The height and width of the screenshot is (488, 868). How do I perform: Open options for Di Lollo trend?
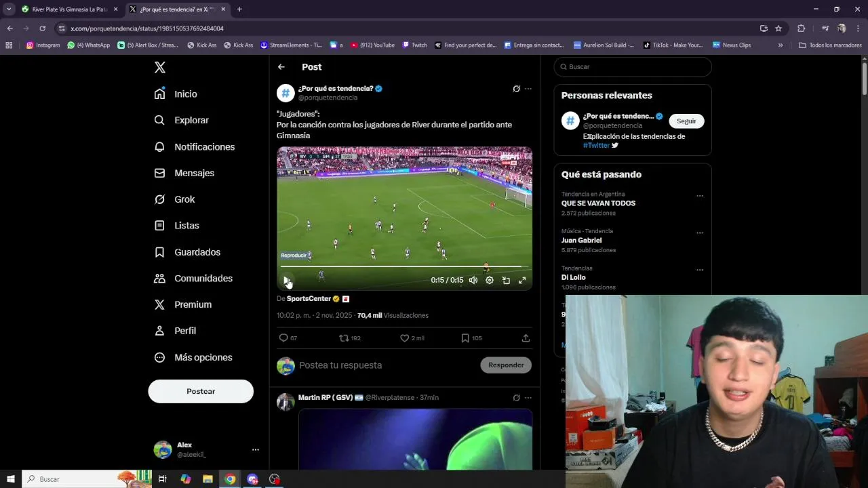coord(700,270)
